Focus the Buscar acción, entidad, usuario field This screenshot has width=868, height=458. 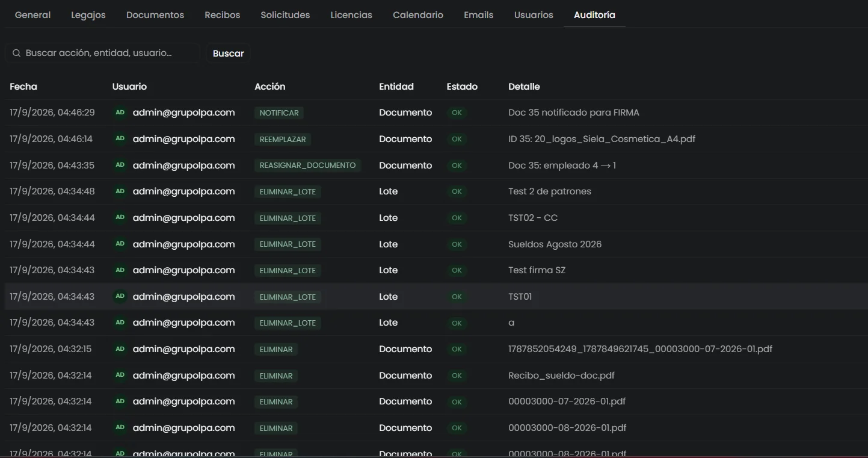pos(102,53)
